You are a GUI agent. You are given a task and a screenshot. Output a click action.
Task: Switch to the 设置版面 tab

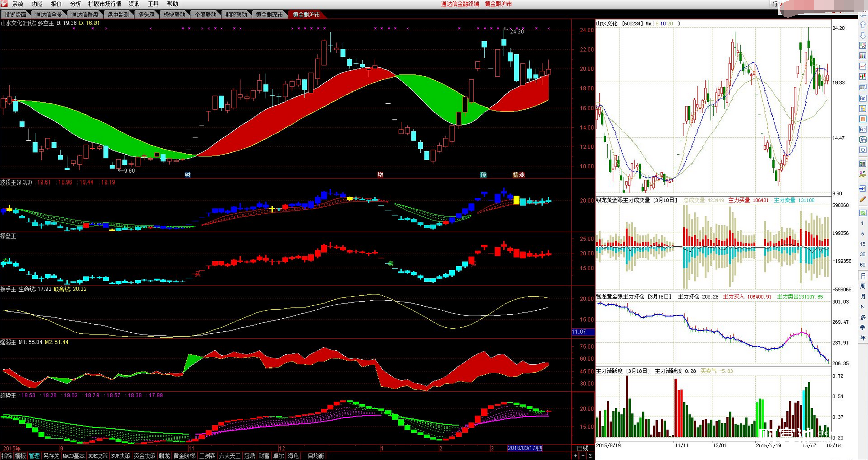tap(16, 15)
